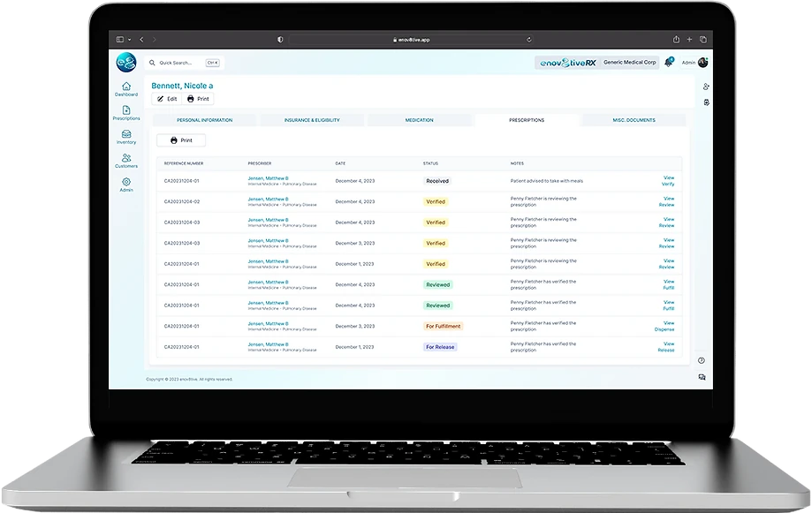This screenshot has width=812, height=513.
Task: Click the enov8tive.app address bar
Action: [411, 40]
